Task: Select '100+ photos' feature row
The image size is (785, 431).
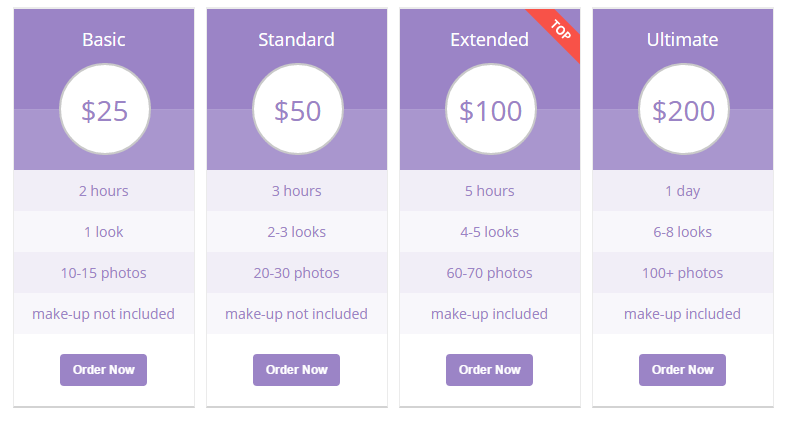Action: [x=682, y=273]
